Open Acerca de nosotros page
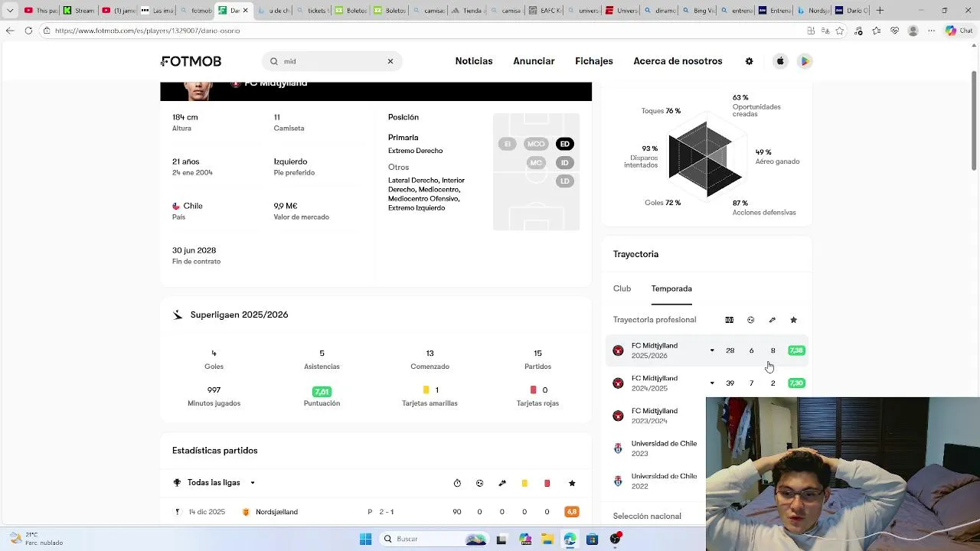 coord(678,61)
